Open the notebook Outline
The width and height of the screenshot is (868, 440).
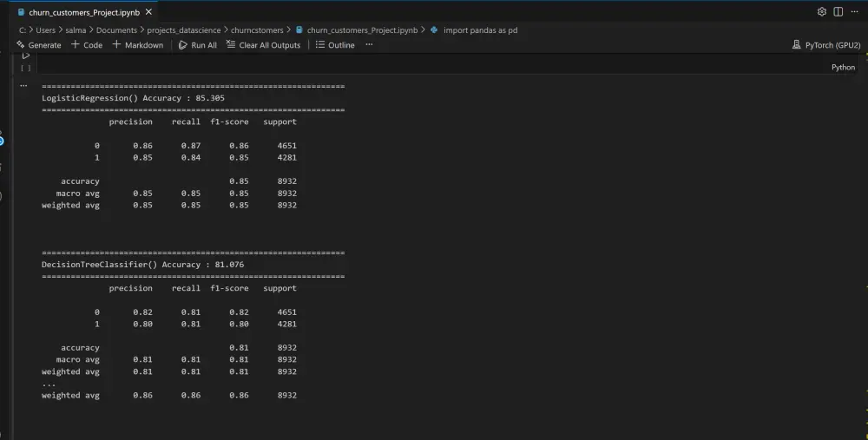coord(335,45)
